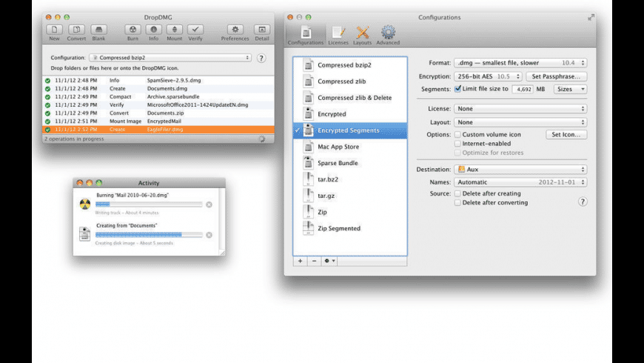This screenshot has height=363, width=644.
Task: Open Preferences from DropDMG toolbar
Action: 235,30
